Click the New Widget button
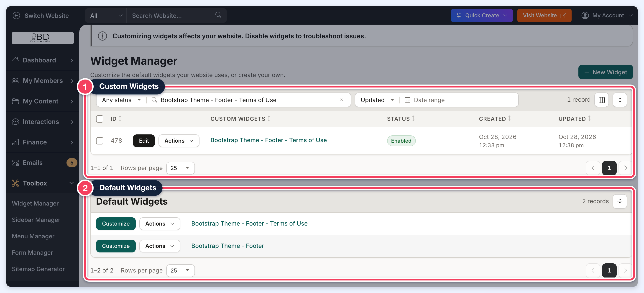This screenshot has height=293, width=644. pos(605,72)
